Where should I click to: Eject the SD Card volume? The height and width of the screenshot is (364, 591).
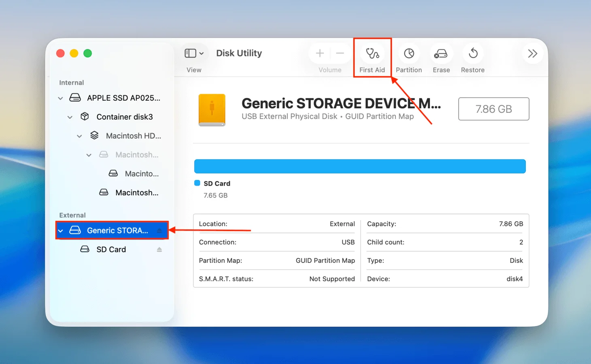coord(159,250)
